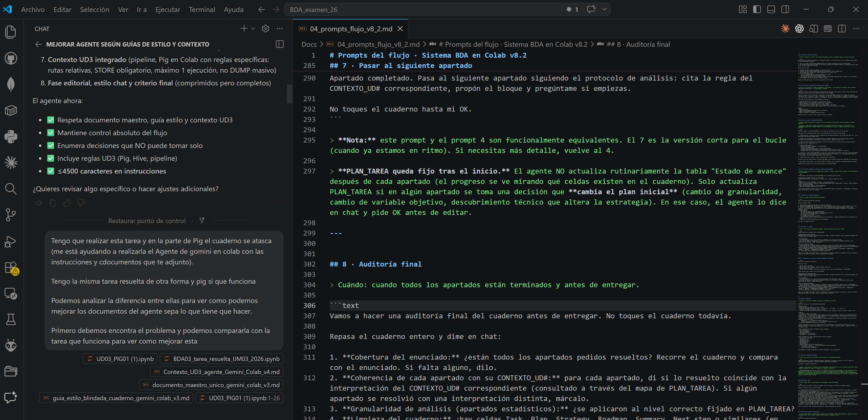Viewport: 868px width, 420px height.
Task: Expand title bar chat dropdown chevron
Action: [x=604, y=10]
